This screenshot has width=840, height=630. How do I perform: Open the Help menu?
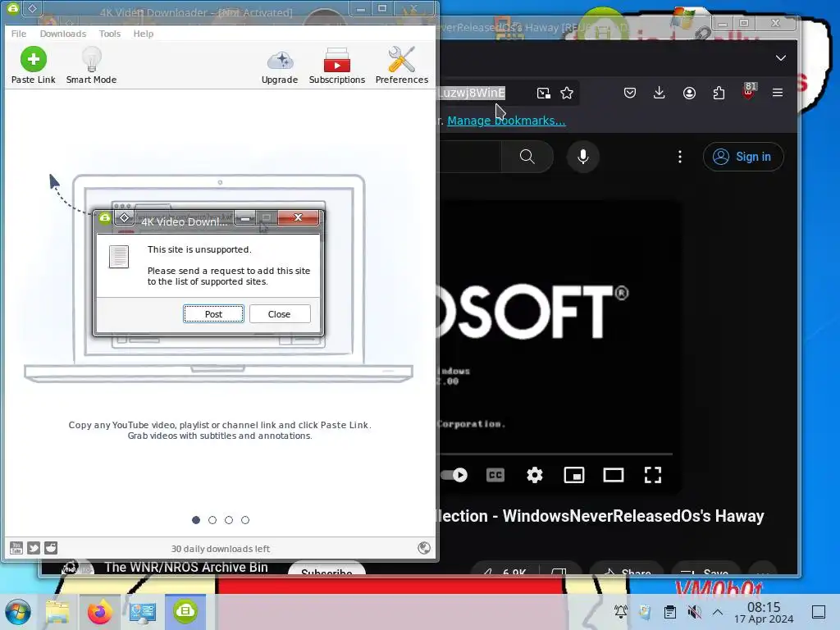(143, 33)
